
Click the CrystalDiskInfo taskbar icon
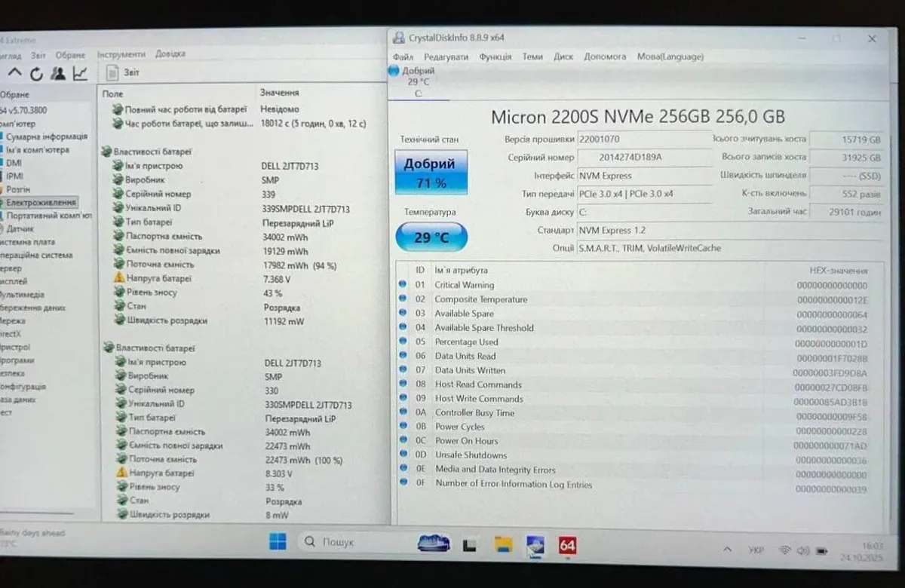click(535, 544)
